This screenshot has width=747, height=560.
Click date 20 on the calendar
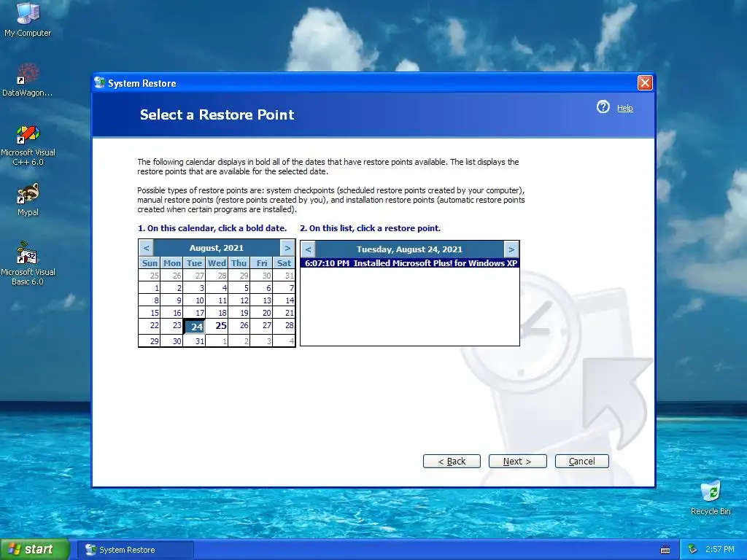pos(262,313)
